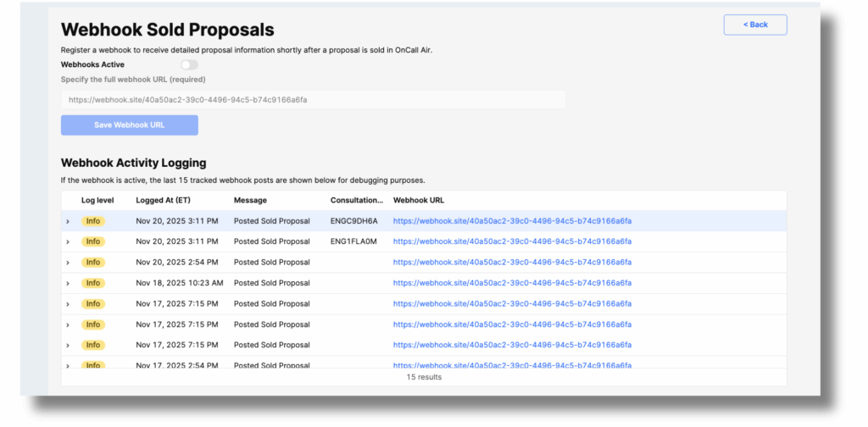Toggle the Webhooks Active switch

tap(188, 64)
